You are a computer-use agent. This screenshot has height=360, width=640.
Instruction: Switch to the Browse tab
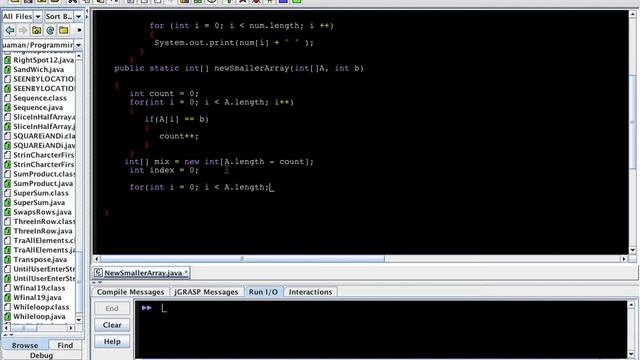point(25,345)
